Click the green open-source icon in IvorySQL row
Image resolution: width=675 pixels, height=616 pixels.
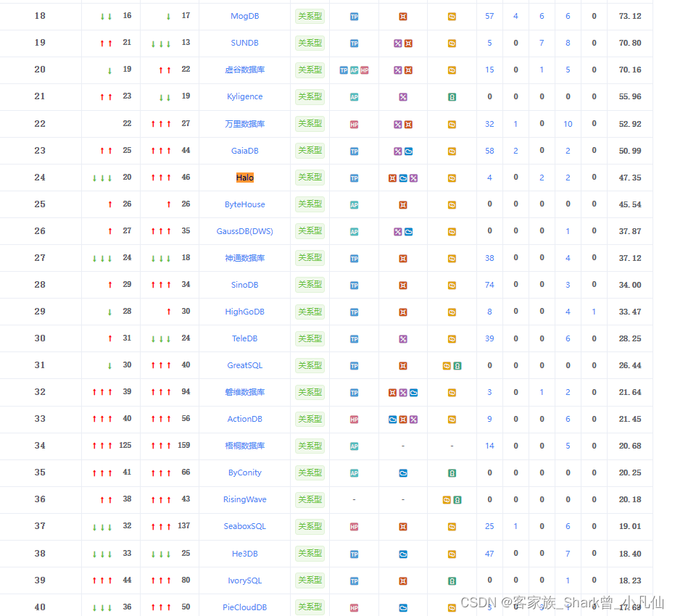click(x=452, y=581)
